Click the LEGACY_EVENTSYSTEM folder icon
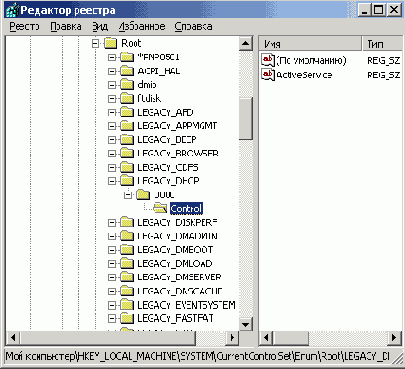This screenshot has width=405, height=369. pos(127,305)
